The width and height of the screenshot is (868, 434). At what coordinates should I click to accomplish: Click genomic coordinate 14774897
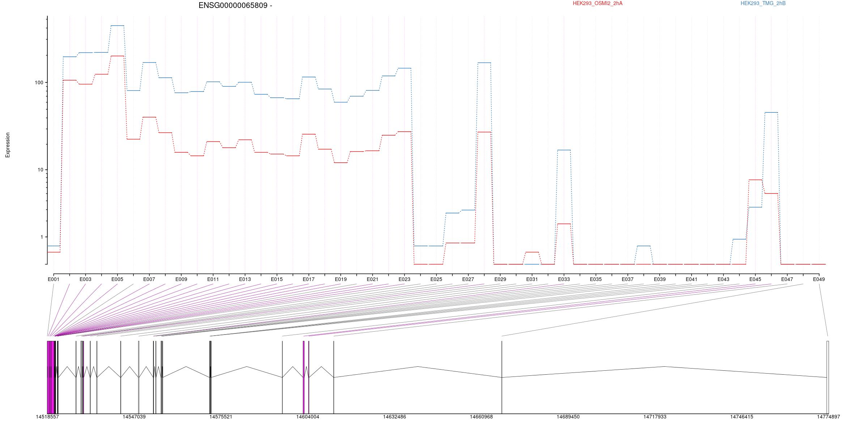pos(829,417)
